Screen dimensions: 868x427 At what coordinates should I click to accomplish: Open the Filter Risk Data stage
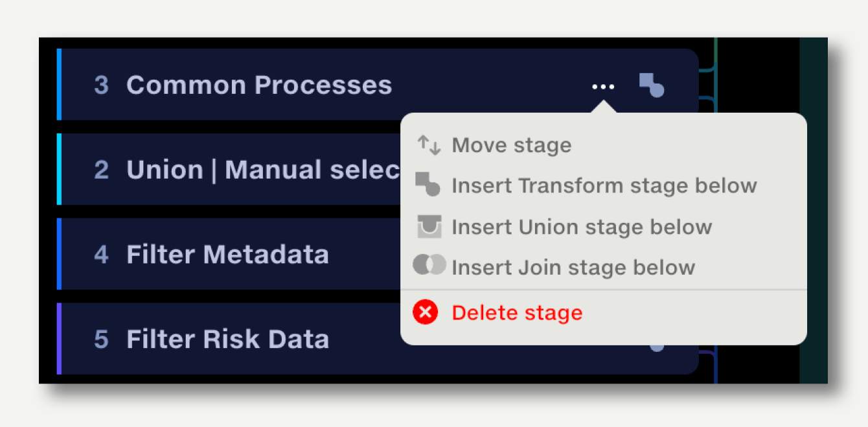pyautogui.click(x=229, y=339)
